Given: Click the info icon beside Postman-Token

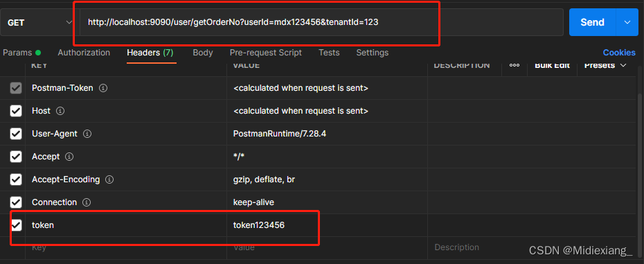Looking at the screenshot, I should (103, 88).
